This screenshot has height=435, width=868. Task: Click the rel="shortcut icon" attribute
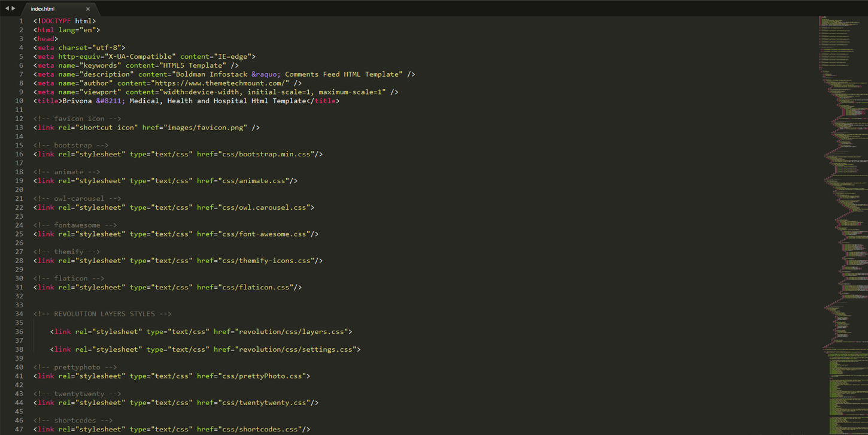[98, 128]
